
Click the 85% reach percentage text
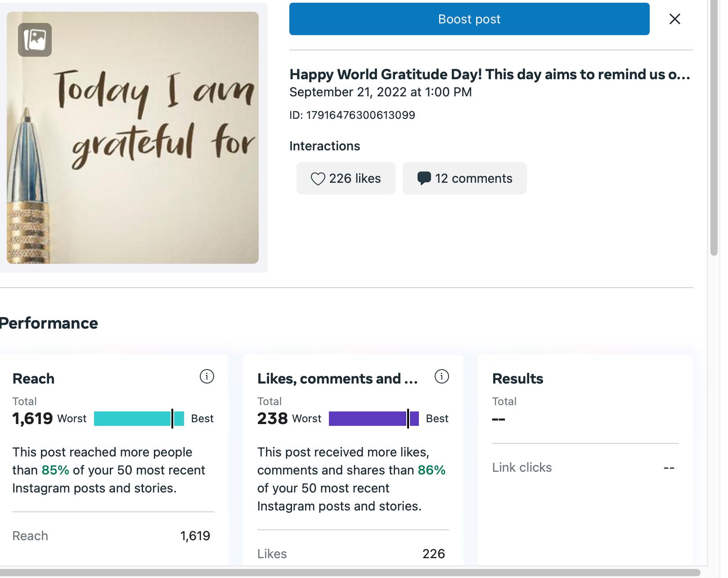pyautogui.click(x=55, y=470)
